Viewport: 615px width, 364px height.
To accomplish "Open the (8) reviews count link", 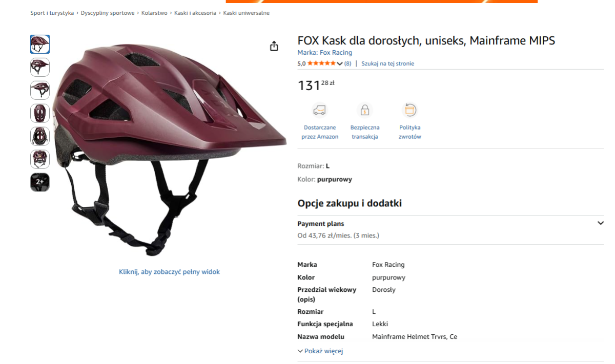I will point(347,63).
